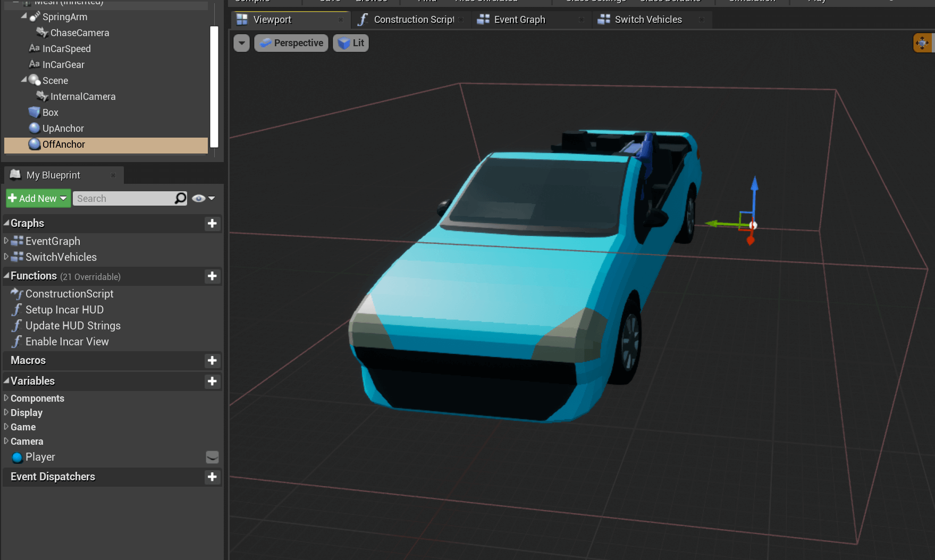This screenshot has width=935, height=560.
Task: Add a new variable with plus button
Action: [212, 381]
